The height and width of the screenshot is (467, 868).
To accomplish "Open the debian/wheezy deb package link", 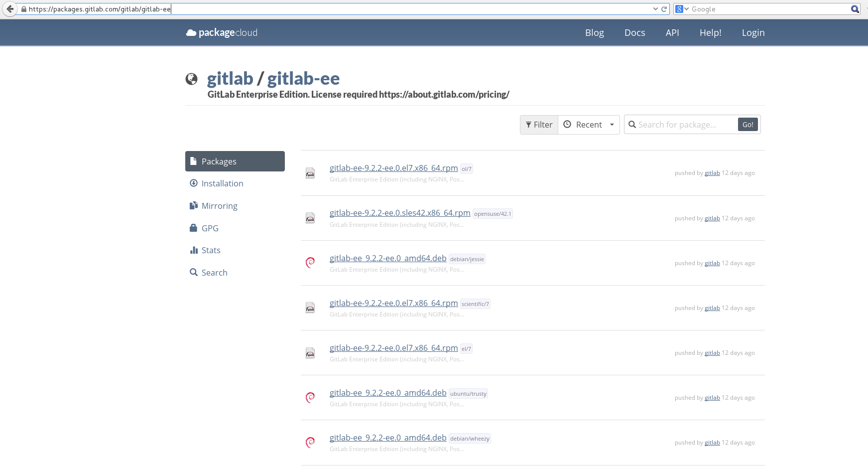I will (x=388, y=438).
